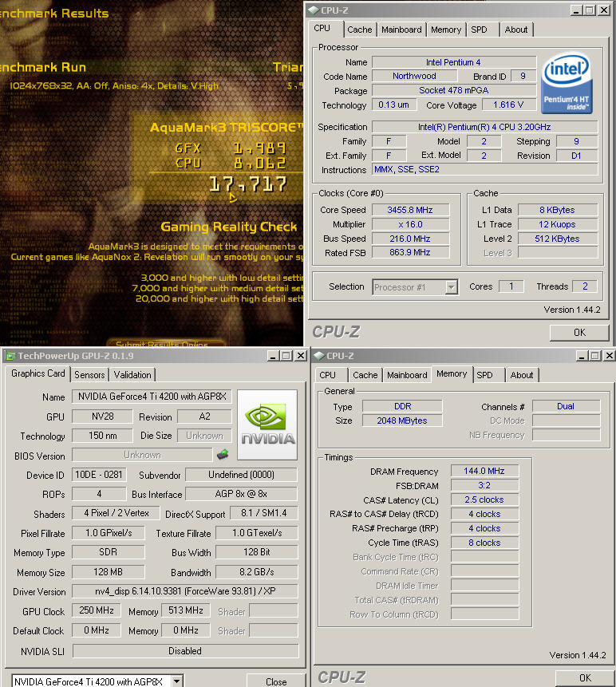Click the Intel Pentium 4 HT logo
Screen dimensions: 616x687
coord(567,83)
